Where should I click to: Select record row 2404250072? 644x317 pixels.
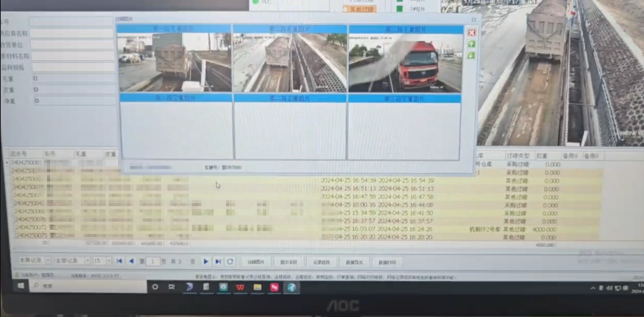pos(306,228)
